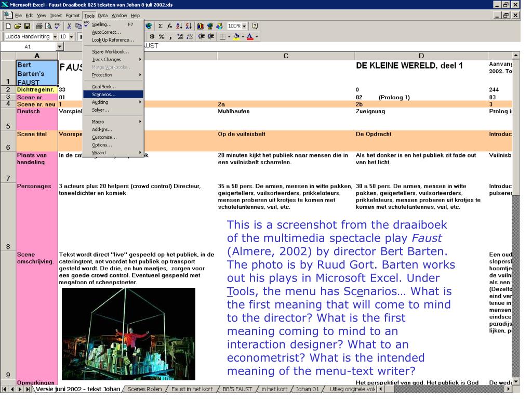Open the Format menu

[73, 16]
